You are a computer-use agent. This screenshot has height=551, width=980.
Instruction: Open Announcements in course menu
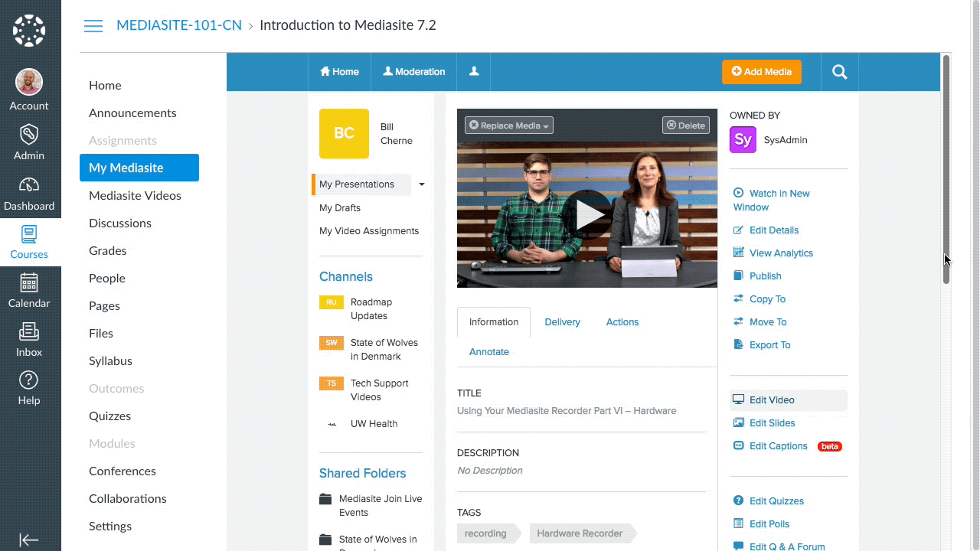tap(132, 112)
